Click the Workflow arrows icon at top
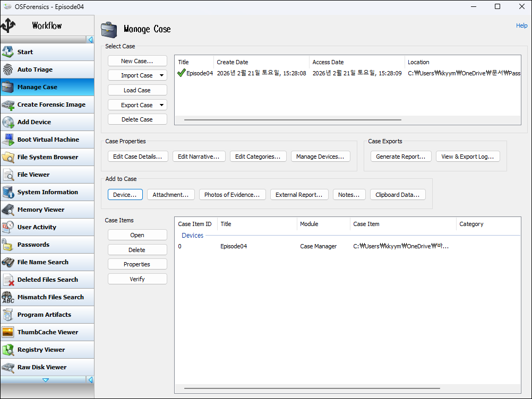This screenshot has width=532, height=399. pyautogui.click(x=8, y=25)
